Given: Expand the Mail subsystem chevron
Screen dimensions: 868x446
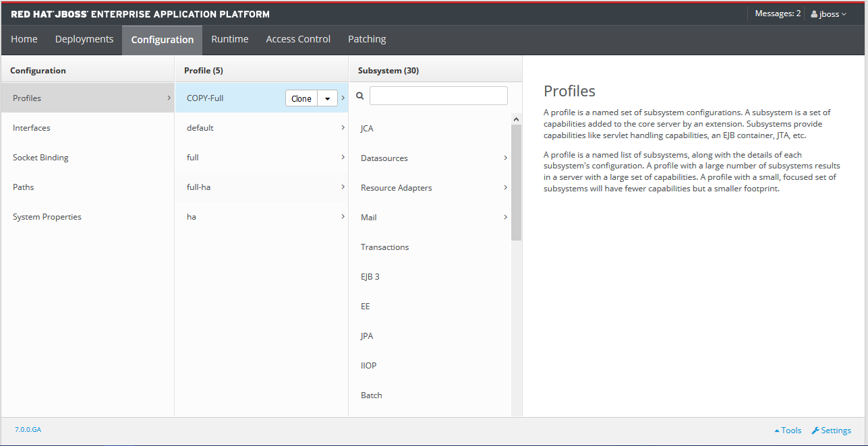Looking at the screenshot, I should tap(506, 217).
